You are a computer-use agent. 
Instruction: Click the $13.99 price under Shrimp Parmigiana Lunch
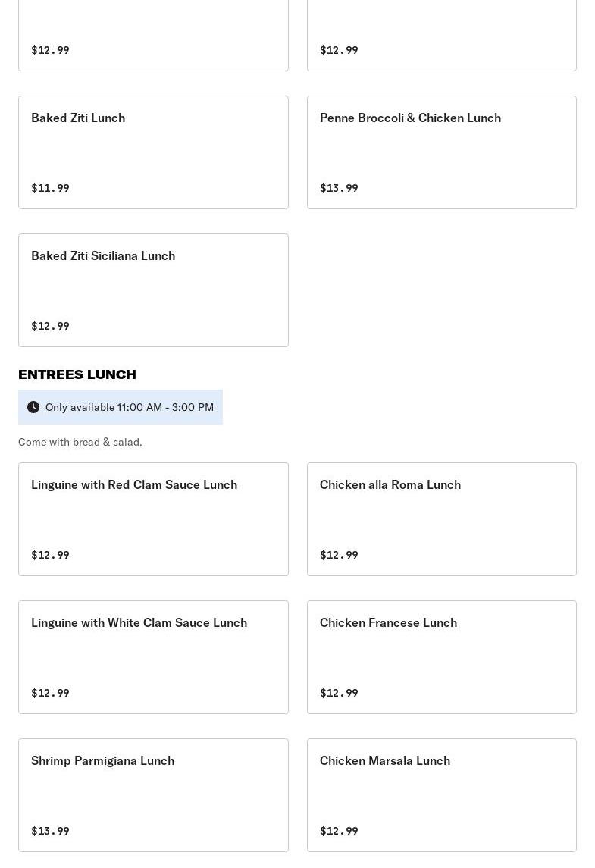point(50,831)
